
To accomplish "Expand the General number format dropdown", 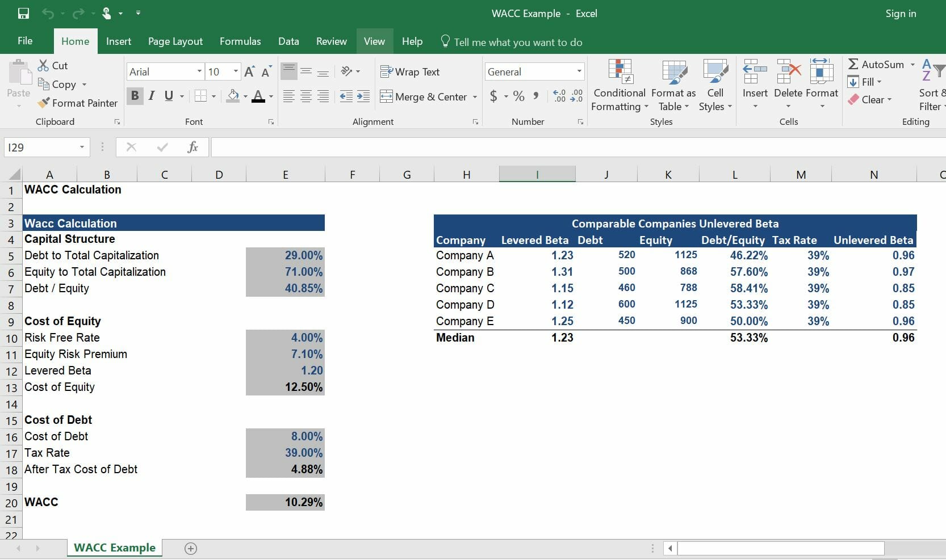I will pos(579,71).
